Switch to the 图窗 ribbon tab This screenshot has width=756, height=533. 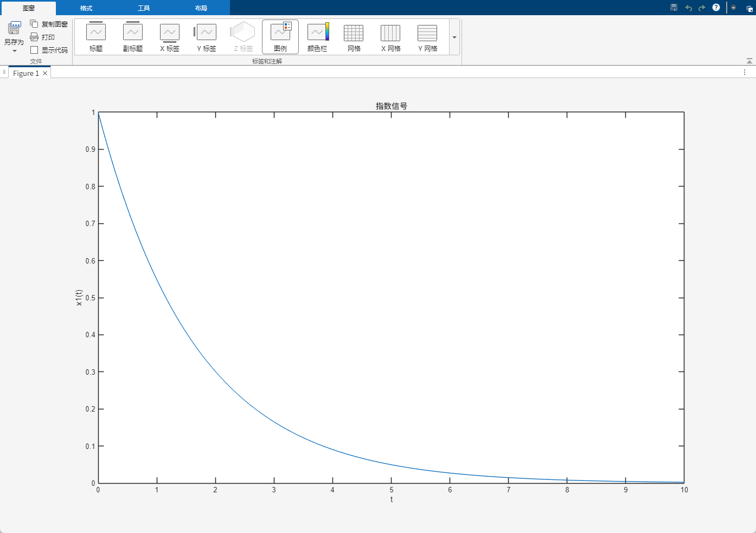(29, 8)
